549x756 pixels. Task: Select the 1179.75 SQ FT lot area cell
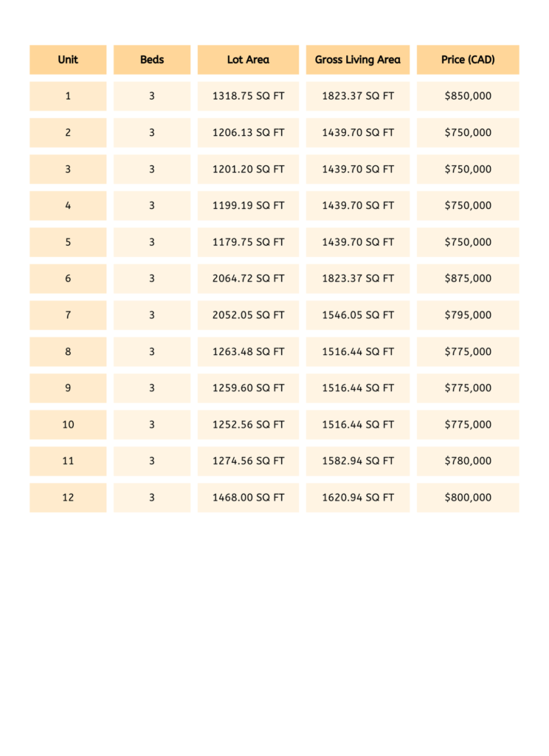tap(248, 242)
